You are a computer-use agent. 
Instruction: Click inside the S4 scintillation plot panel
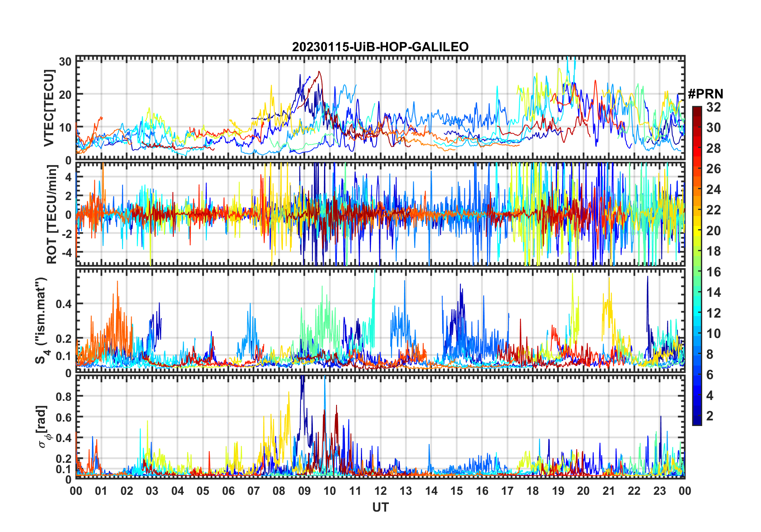pos(380,321)
